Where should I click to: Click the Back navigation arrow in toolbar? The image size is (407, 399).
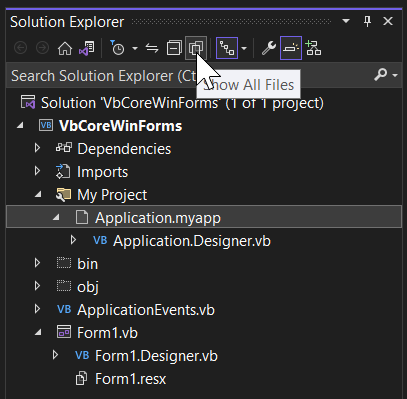click(21, 48)
